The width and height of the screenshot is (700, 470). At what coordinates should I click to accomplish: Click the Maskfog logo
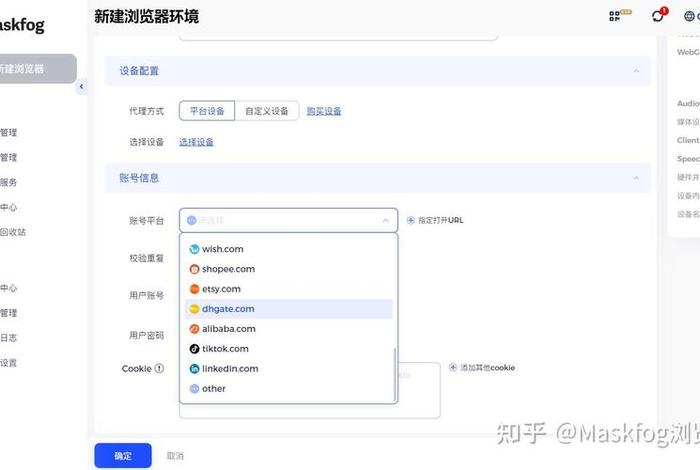tap(22, 25)
